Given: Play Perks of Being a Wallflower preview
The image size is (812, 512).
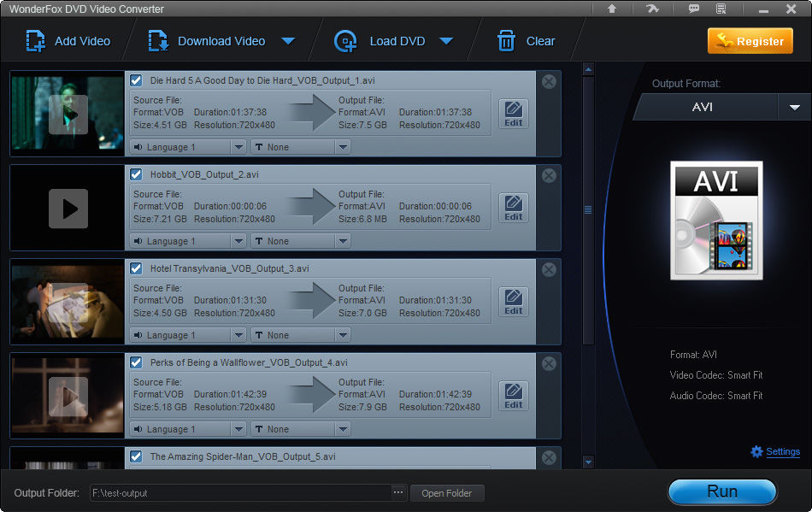Looking at the screenshot, I should click(x=68, y=397).
